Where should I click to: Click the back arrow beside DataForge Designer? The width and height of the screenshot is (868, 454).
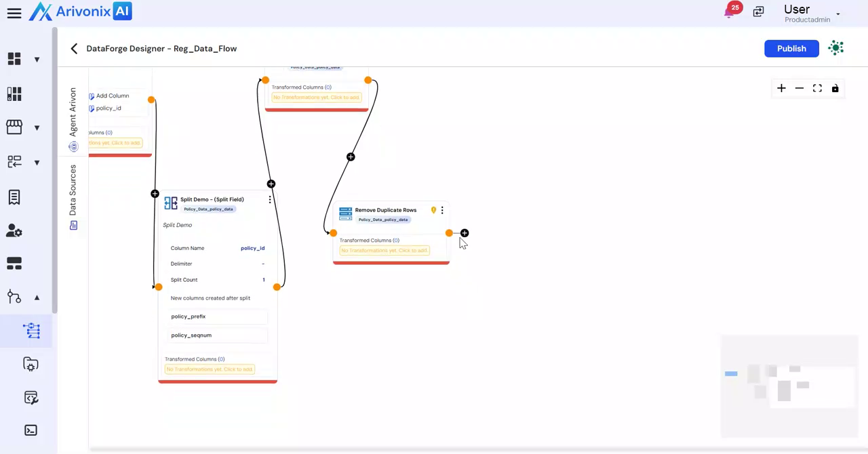74,49
